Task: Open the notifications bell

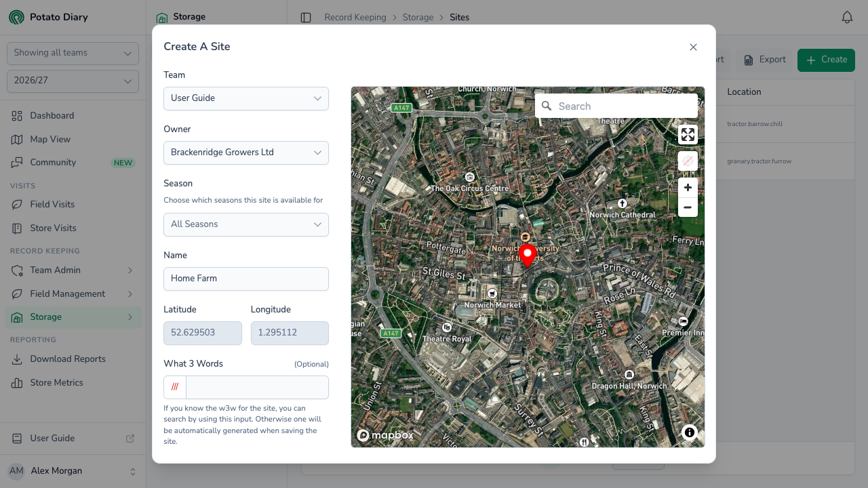Action: [x=847, y=18]
